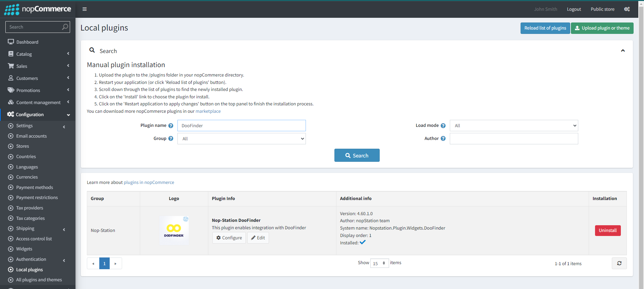Edit the Nop-Station DooFinder plugin
The image size is (644, 289).
258,238
